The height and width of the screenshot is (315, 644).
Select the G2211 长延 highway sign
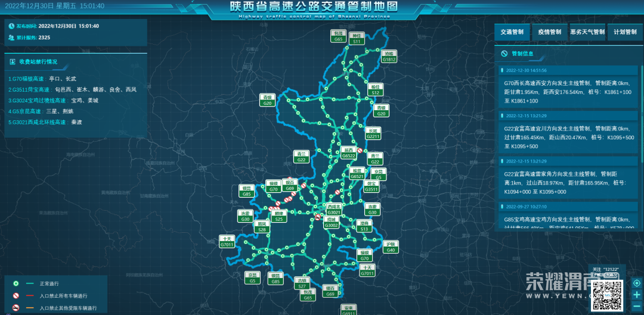point(373,133)
